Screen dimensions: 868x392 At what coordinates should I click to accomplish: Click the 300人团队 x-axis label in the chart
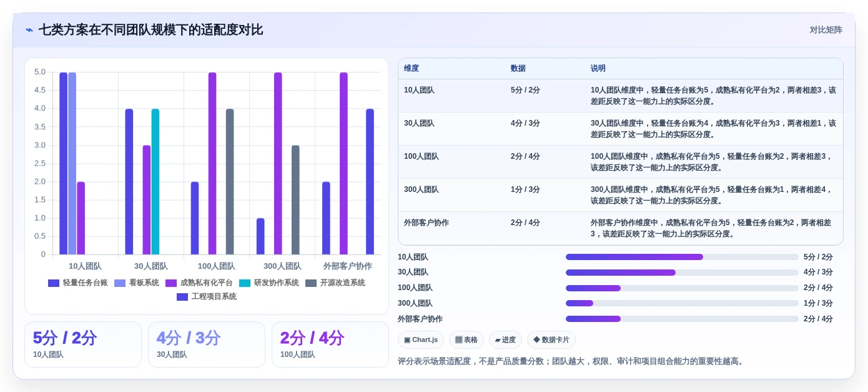tap(282, 266)
